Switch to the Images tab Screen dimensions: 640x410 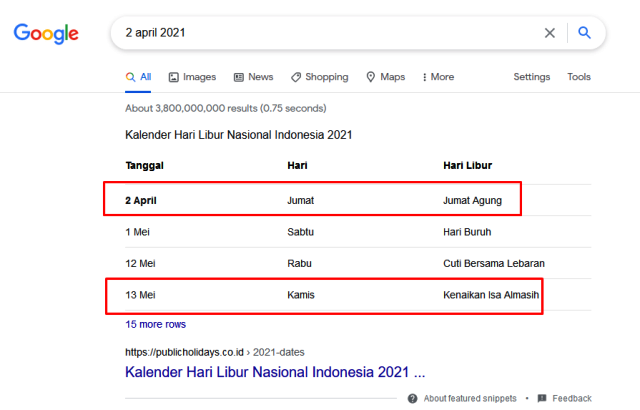(x=192, y=77)
